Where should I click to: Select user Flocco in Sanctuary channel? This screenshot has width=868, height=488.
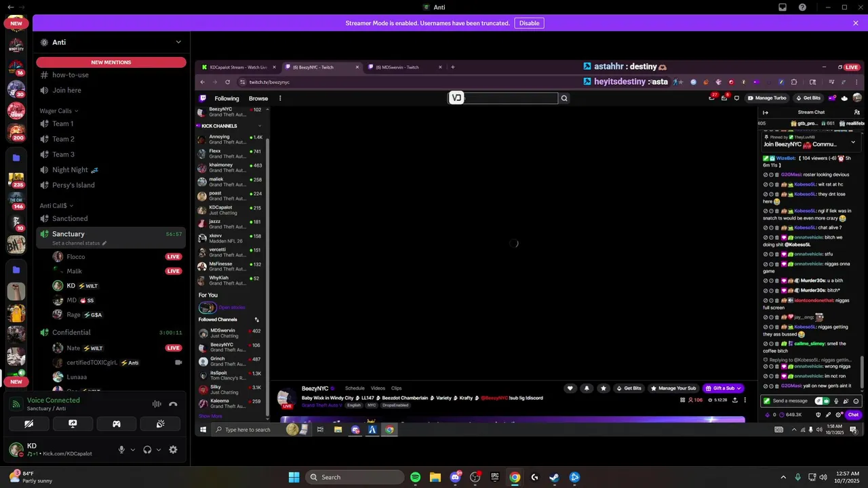pyautogui.click(x=76, y=257)
